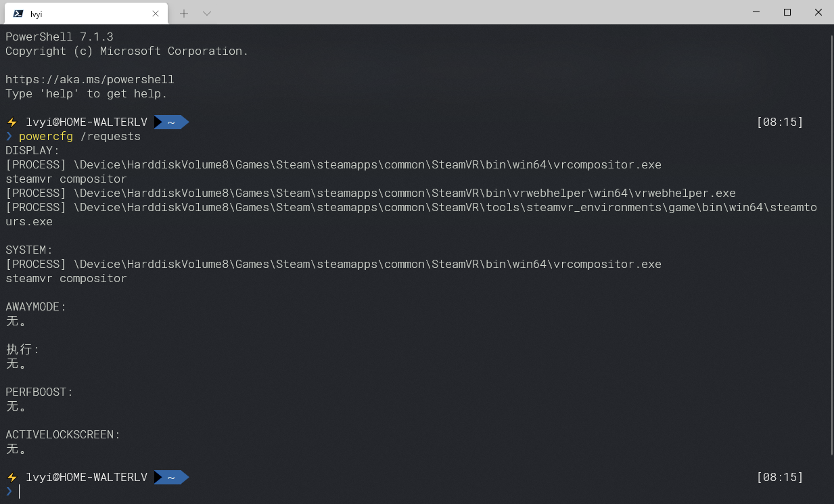Click the vrwebhelper.exe process path line
The image size is (834, 504).
[x=371, y=193]
